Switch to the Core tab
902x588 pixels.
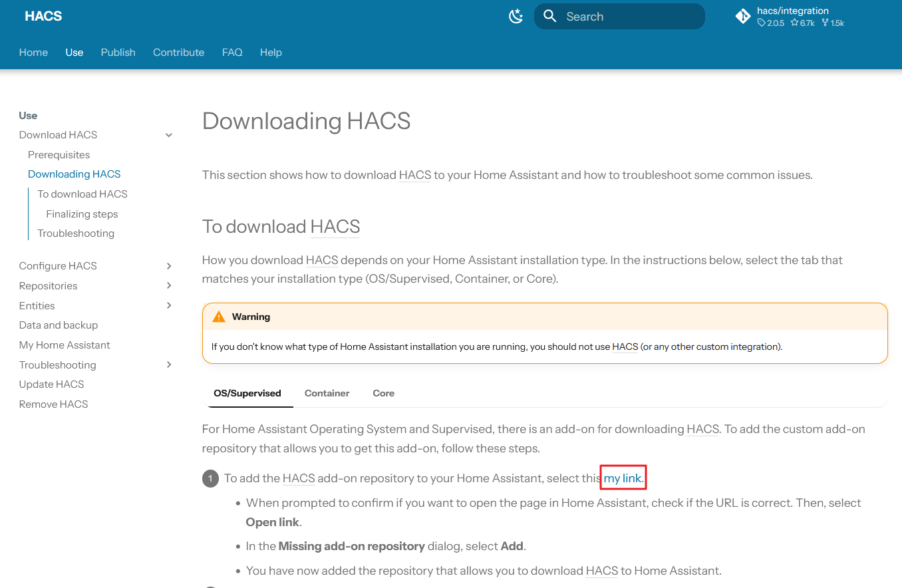[x=383, y=393]
